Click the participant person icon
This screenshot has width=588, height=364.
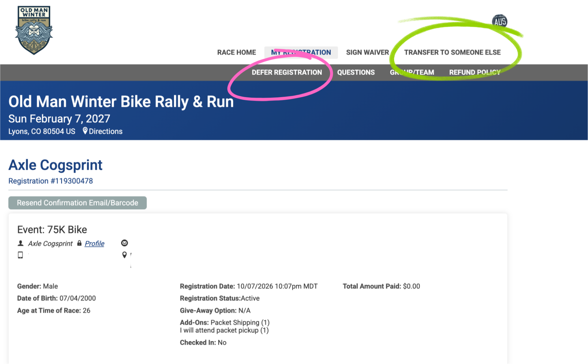pos(21,243)
